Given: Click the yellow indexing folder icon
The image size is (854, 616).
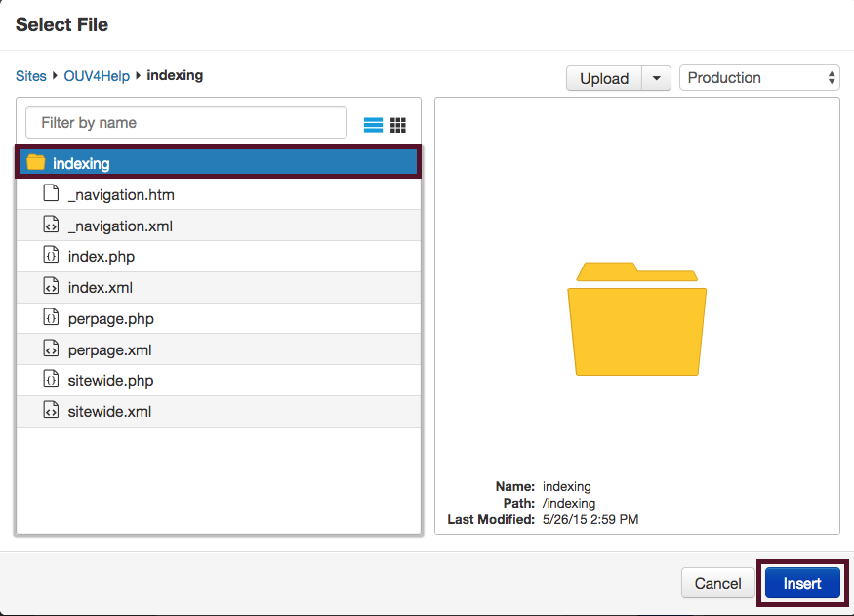Looking at the screenshot, I should 36,163.
